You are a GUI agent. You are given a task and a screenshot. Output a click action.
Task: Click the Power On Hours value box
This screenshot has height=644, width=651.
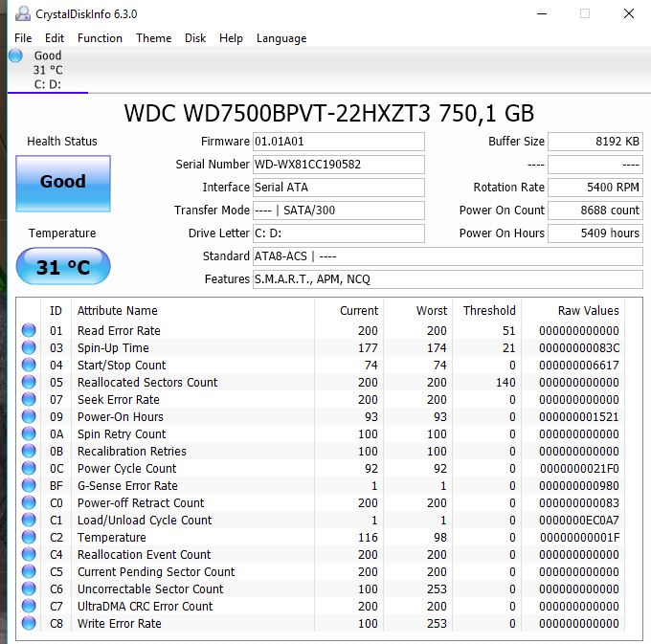coord(596,233)
